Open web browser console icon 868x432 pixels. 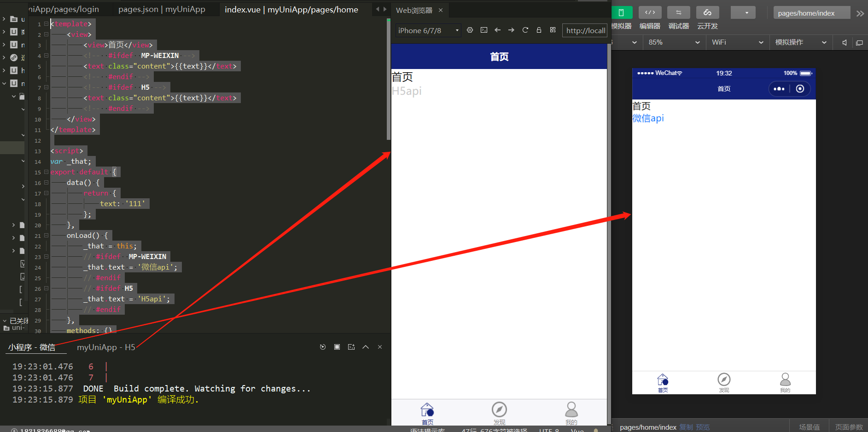pyautogui.click(x=484, y=30)
